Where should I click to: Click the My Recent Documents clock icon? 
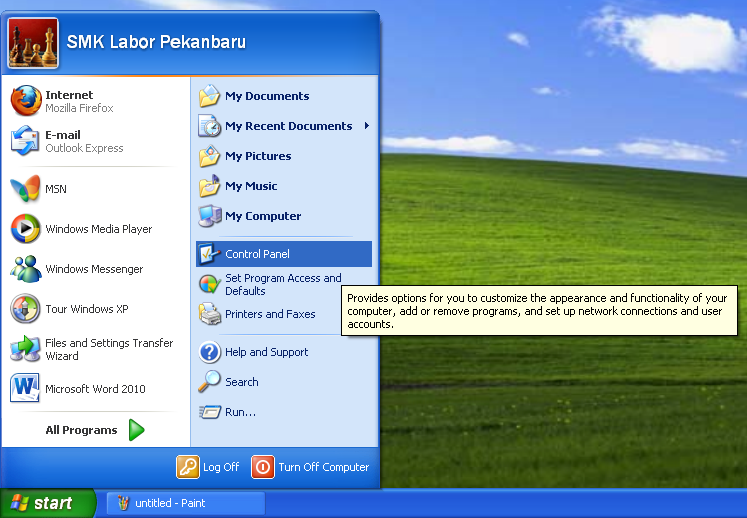[x=210, y=126]
